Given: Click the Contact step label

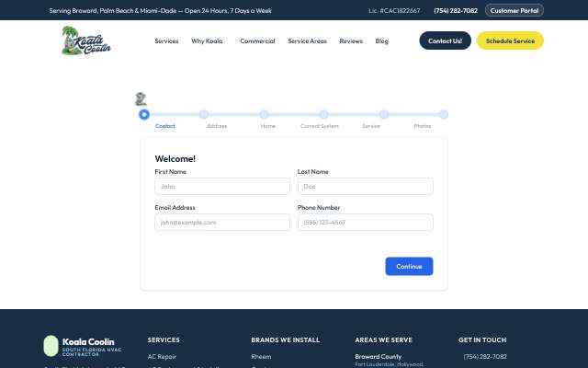Looking at the screenshot, I should point(165,126).
